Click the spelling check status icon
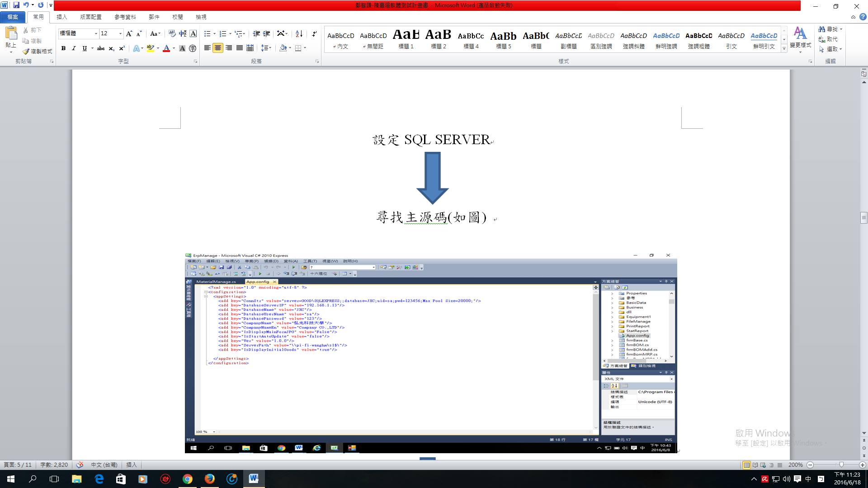 point(80,465)
